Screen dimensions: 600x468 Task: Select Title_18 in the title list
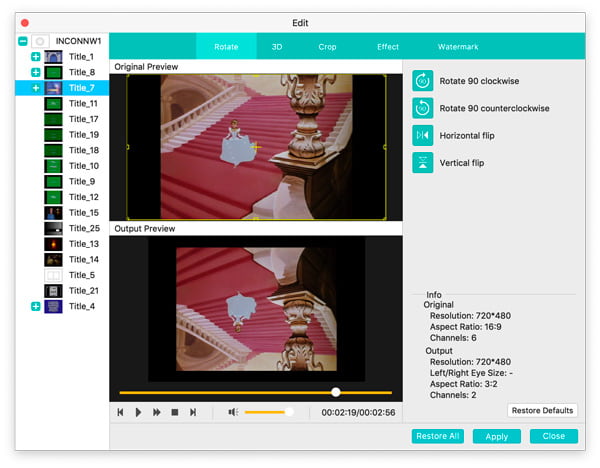pos(84,150)
